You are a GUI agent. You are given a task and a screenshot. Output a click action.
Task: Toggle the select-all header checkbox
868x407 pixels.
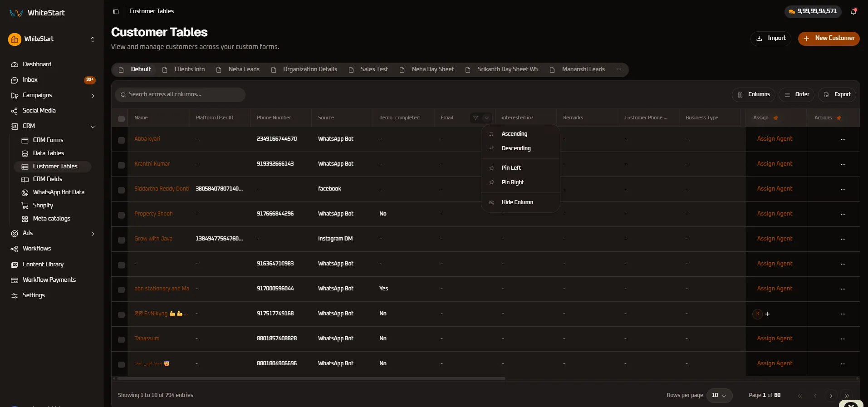coord(121,119)
